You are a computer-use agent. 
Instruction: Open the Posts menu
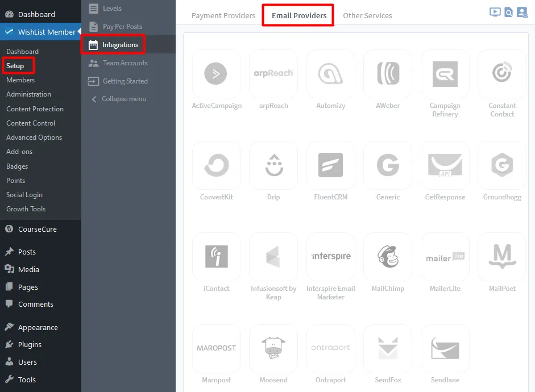click(x=40, y=252)
